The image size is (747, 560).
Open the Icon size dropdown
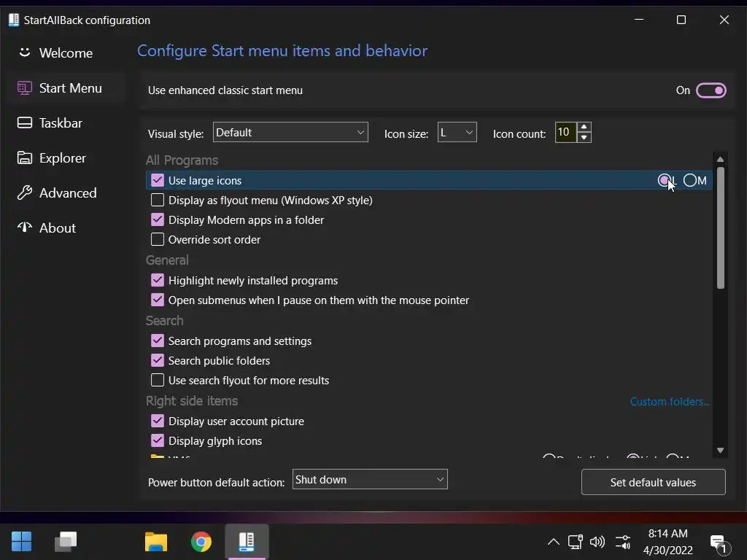pos(457,132)
